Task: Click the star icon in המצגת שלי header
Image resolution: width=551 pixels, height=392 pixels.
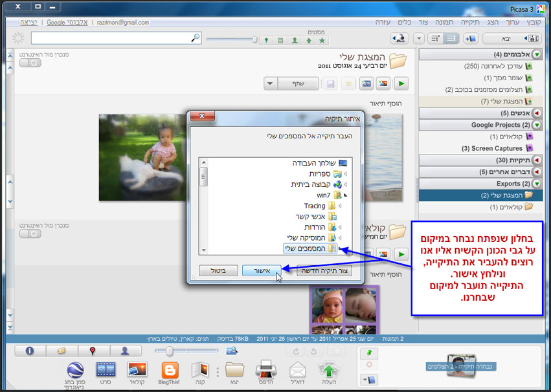Action: (x=348, y=84)
